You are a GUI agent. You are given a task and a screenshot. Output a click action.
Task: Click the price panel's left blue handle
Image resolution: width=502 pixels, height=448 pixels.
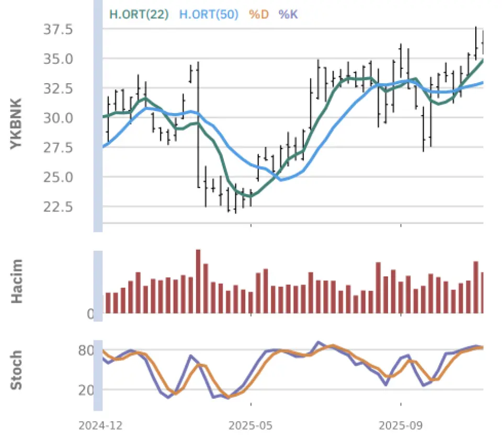click(98, 115)
